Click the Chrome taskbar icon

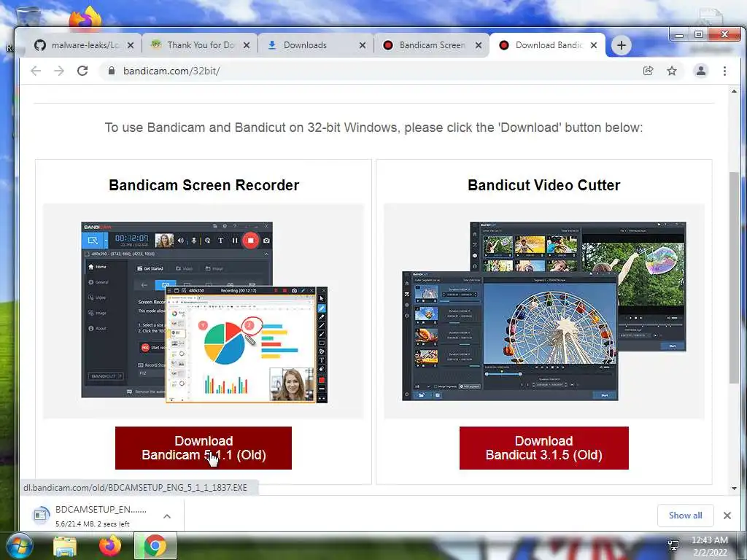(155, 546)
